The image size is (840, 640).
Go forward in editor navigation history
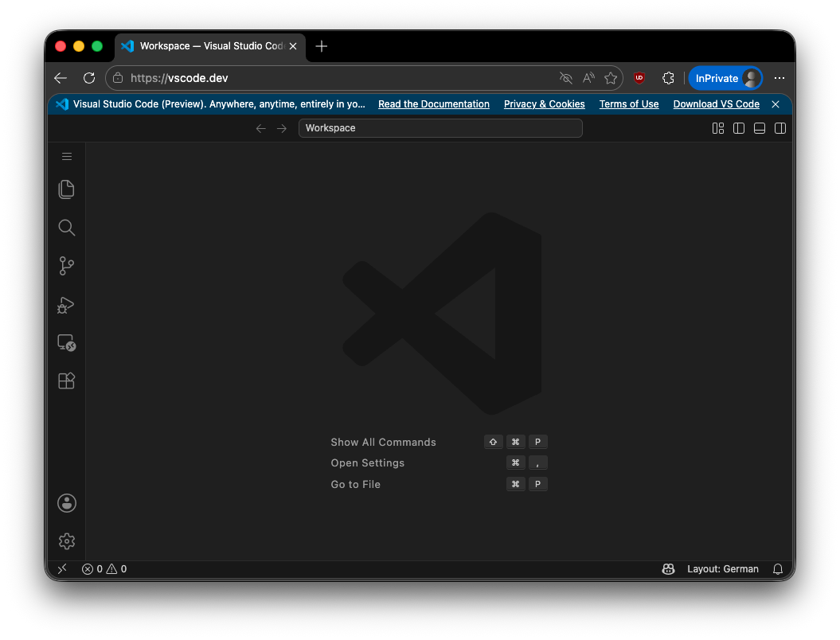[x=282, y=128]
